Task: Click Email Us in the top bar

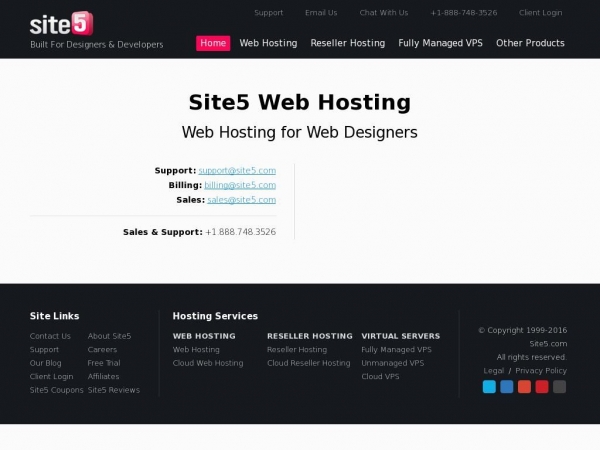Action: coord(321,13)
